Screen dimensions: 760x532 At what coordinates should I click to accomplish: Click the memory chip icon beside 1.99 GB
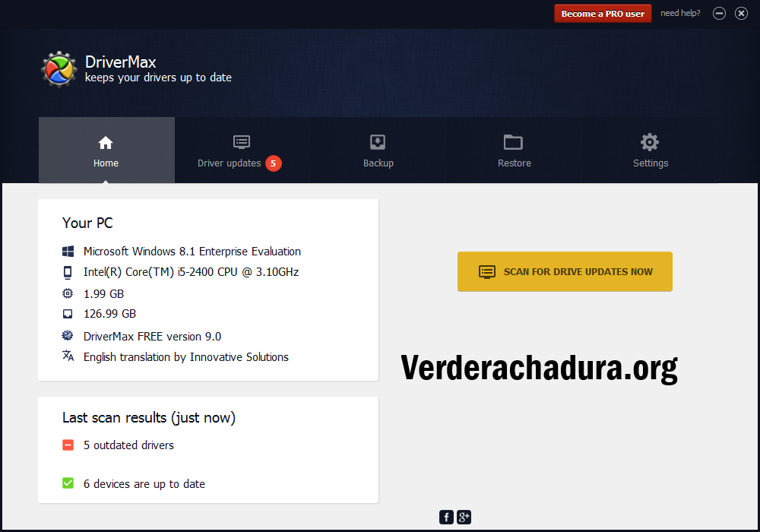[x=68, y=293]
